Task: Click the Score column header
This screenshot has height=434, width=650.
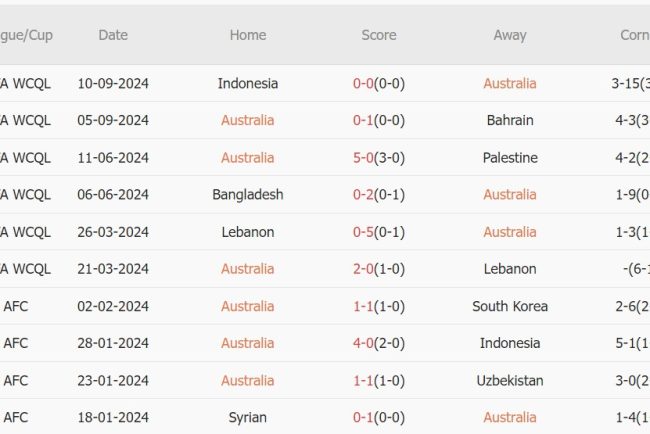Action: click(x=379, y=35)
